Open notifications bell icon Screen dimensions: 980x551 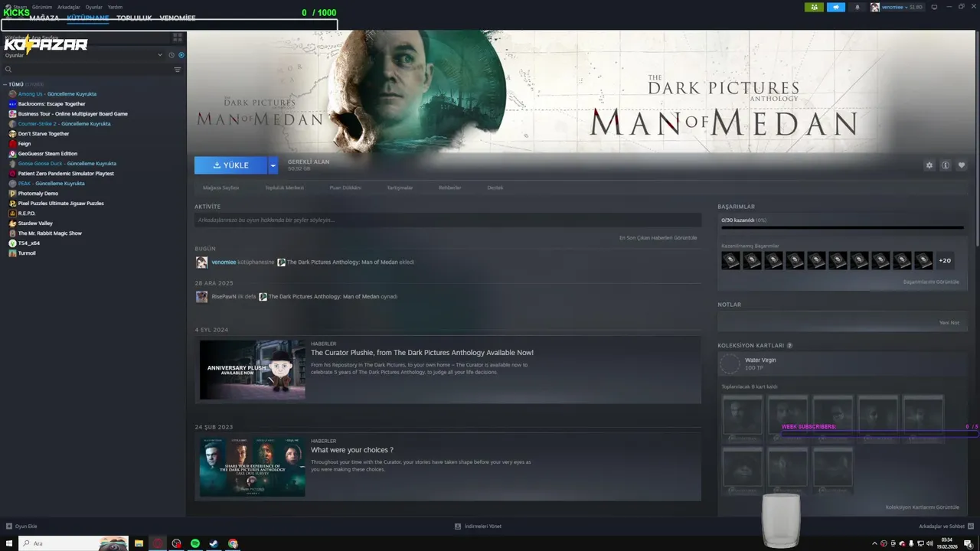(857, 7)
